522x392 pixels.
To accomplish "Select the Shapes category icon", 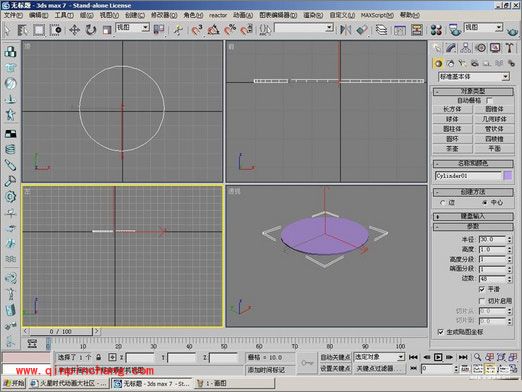I will point(450,63).
